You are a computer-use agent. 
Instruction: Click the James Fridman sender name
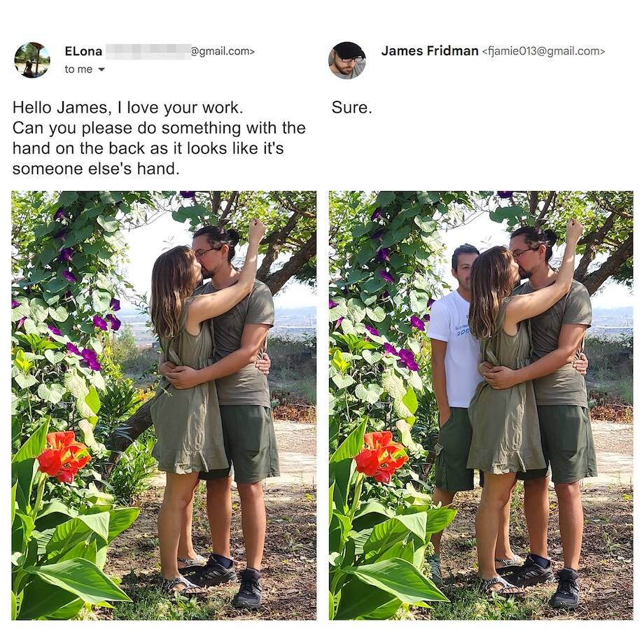click(x=430, y=51)
